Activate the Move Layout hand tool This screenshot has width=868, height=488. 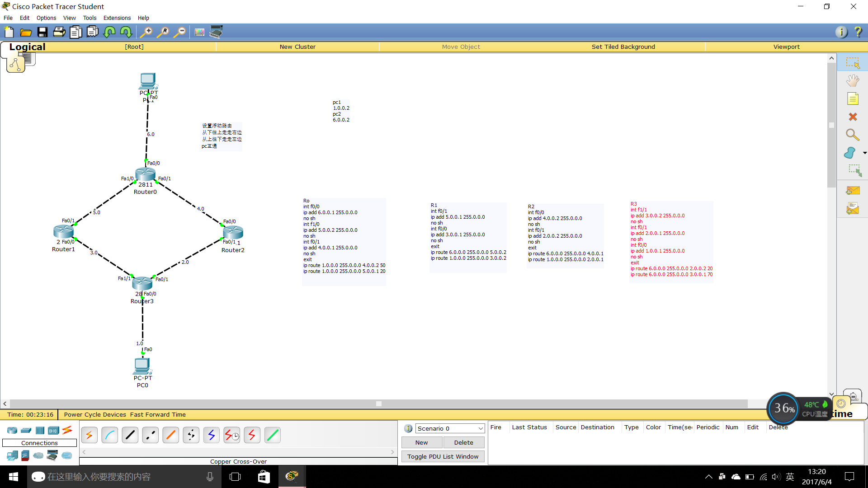click(853, 81)
